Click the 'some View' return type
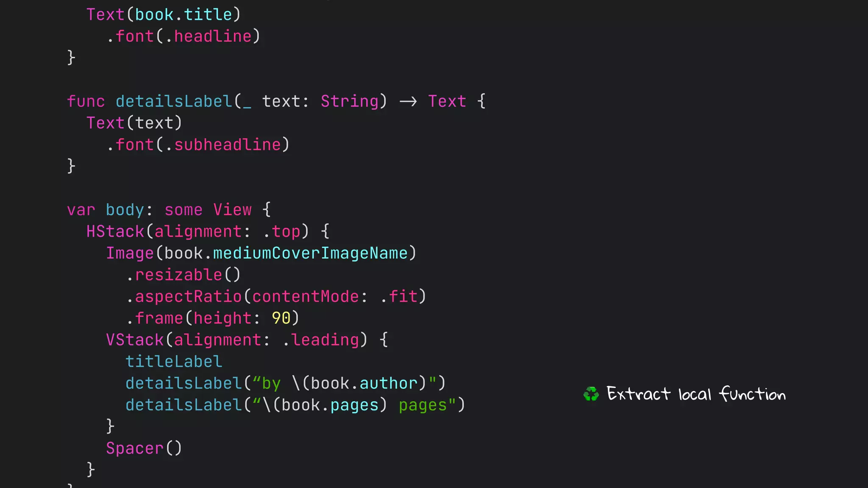Image resolution: width=868 pixels, height=488 pixels. tap(208, 210)
